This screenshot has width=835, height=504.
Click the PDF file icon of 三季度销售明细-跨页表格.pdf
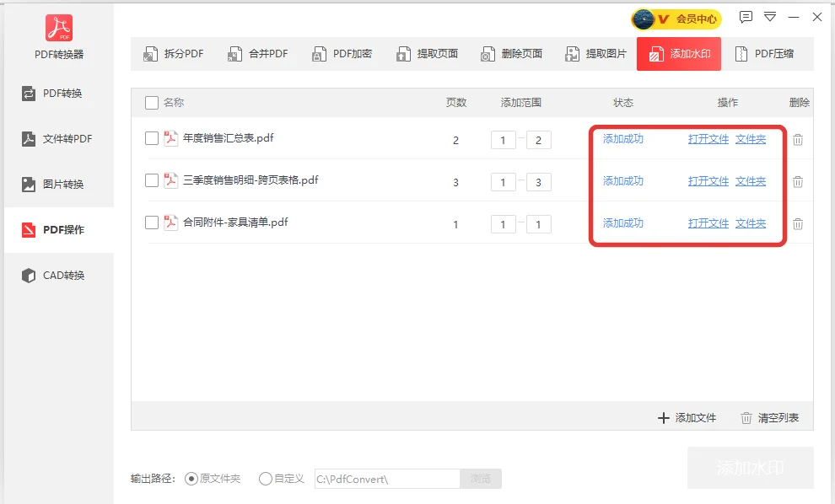click(170, 180)
